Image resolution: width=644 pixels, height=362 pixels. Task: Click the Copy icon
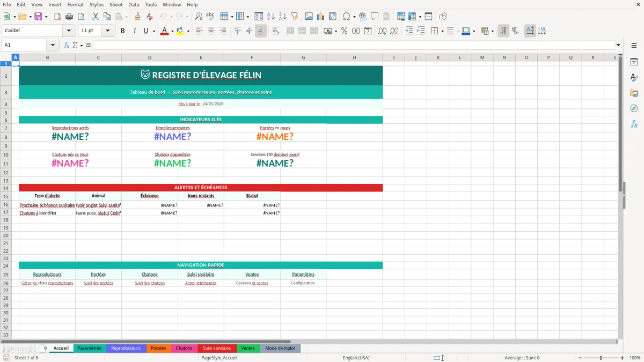(x=107, y=17)
